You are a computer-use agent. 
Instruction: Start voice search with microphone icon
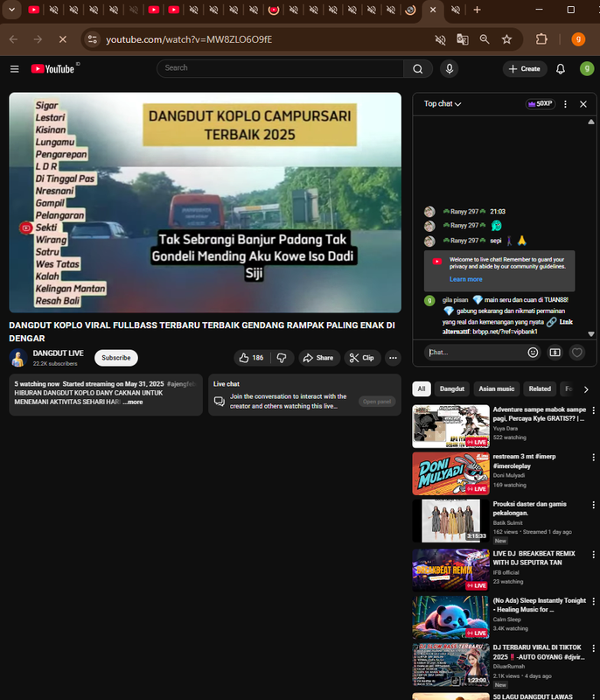450,69
